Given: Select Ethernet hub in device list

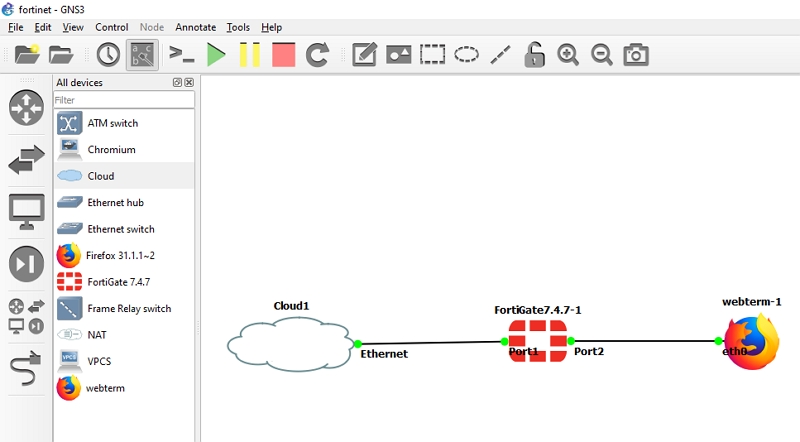Looking at the screenshot, I should [x=124, y=203].
